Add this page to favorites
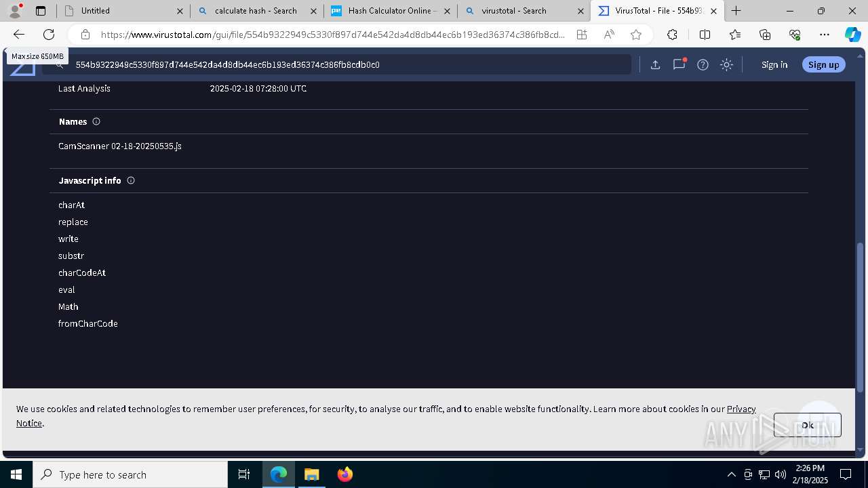 (636, 35)
